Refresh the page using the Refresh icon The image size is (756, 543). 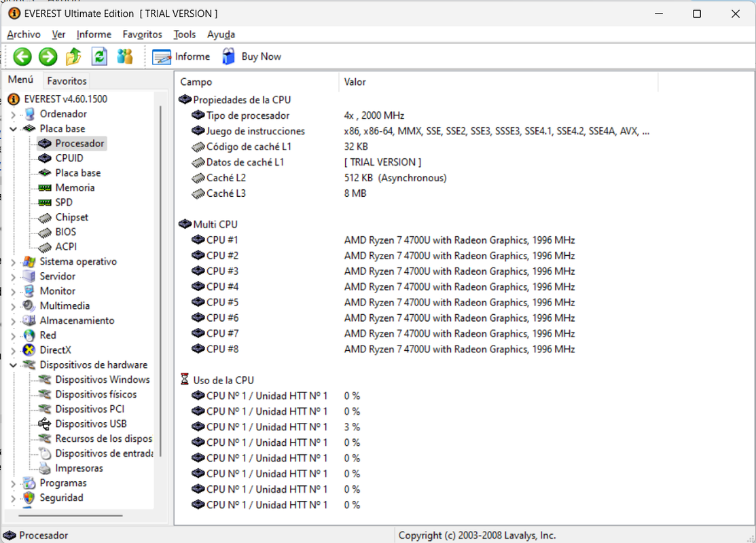pyautogui.click(x=99, y=57)
